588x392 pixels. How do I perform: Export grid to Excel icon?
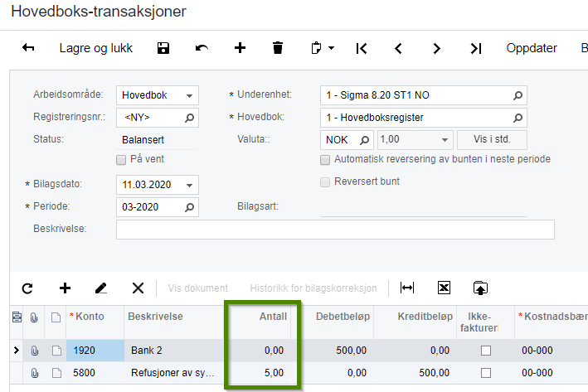click(444, 288)
